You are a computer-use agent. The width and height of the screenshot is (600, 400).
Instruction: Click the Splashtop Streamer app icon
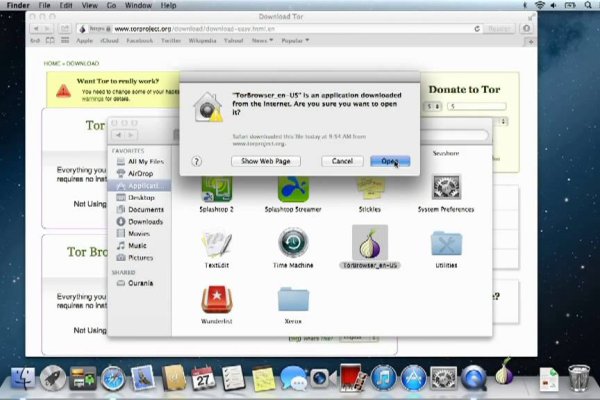(x=293, y=187)
